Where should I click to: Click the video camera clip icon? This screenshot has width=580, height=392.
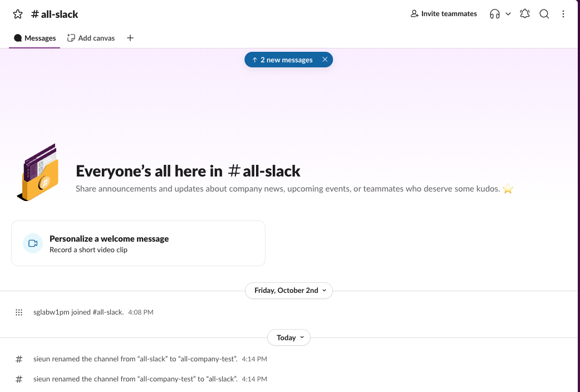pos(33,243)
